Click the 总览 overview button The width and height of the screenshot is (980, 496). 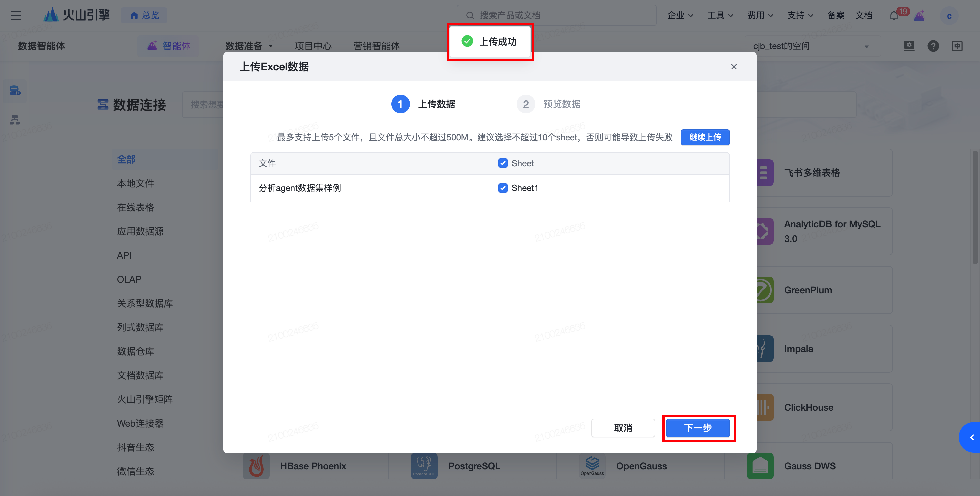pyautogui.click(x=144, y=15)
